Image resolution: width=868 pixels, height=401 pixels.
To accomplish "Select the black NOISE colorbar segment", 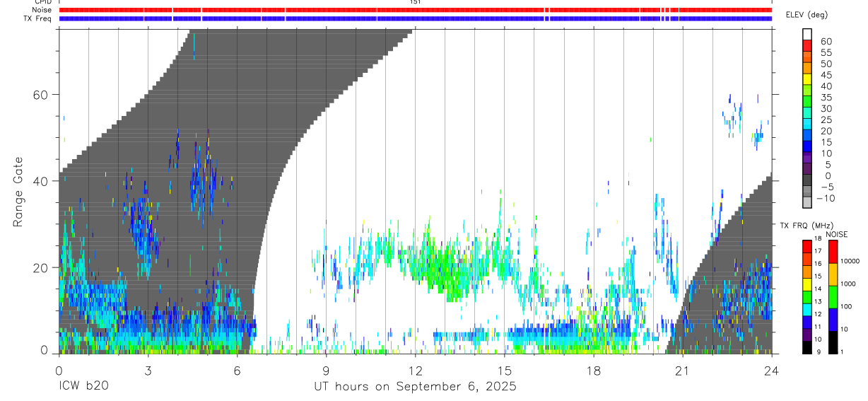I will tap(833, 341).
